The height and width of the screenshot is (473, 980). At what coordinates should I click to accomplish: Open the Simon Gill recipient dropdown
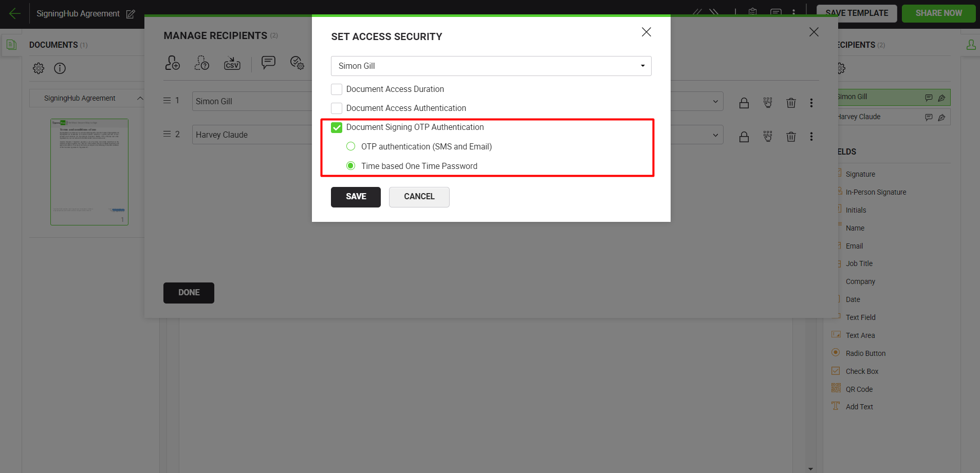pos(491,66)
